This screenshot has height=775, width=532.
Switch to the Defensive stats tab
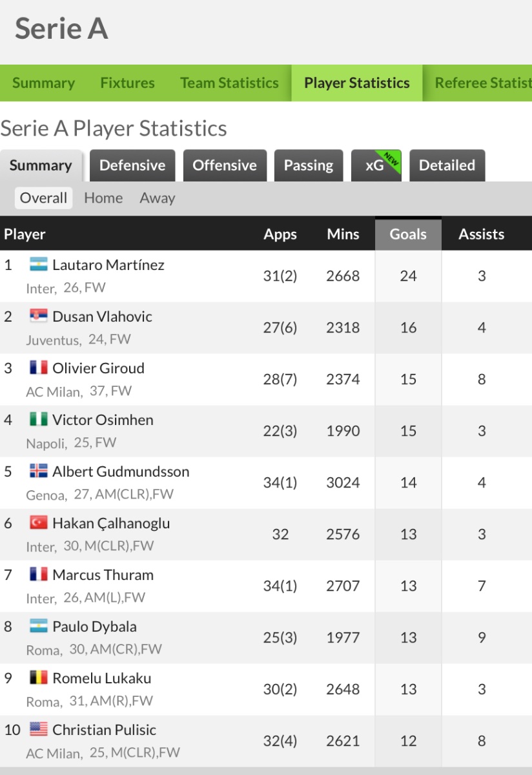pyautogui.click(x=132, y=165)
